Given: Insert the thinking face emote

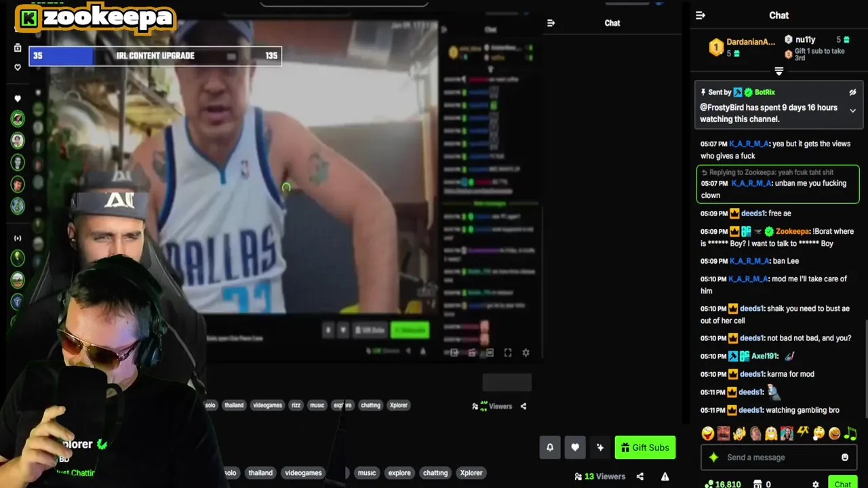Looking at the screenshot, I should tap(818, 433).
